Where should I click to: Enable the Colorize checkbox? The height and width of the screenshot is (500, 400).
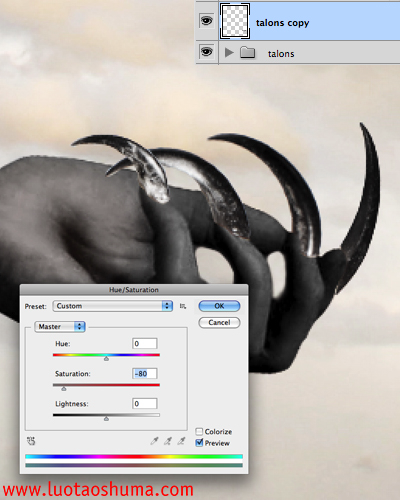tap(199, 432)
